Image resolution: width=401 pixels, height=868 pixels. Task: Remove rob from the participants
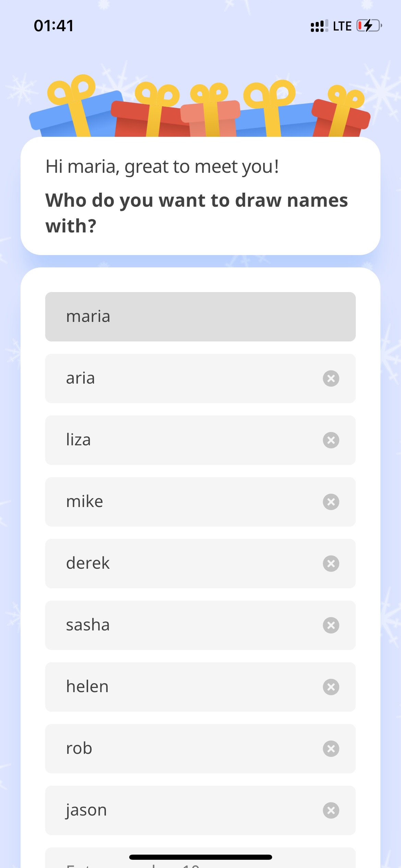[x=331, y=748]
